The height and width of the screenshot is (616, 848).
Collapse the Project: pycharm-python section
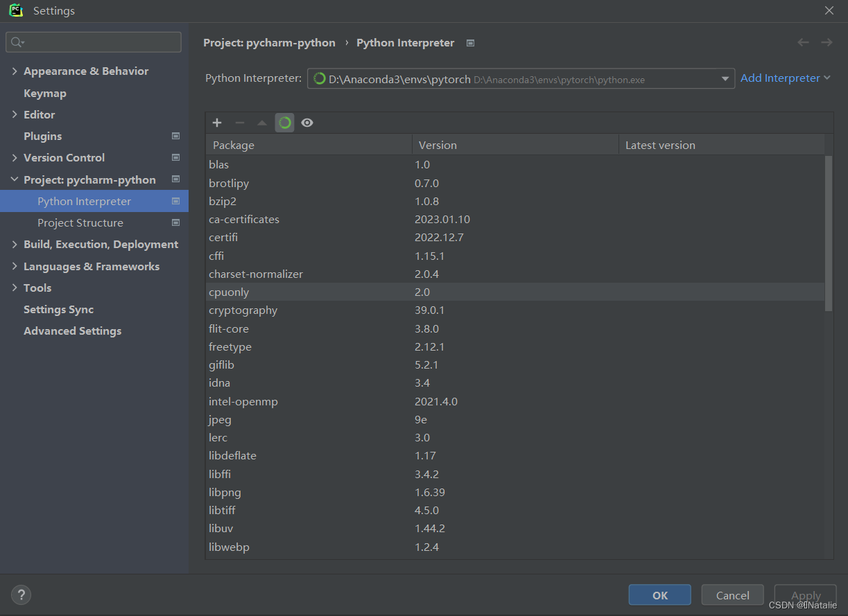pyautogui.click(x=15, y=179)
